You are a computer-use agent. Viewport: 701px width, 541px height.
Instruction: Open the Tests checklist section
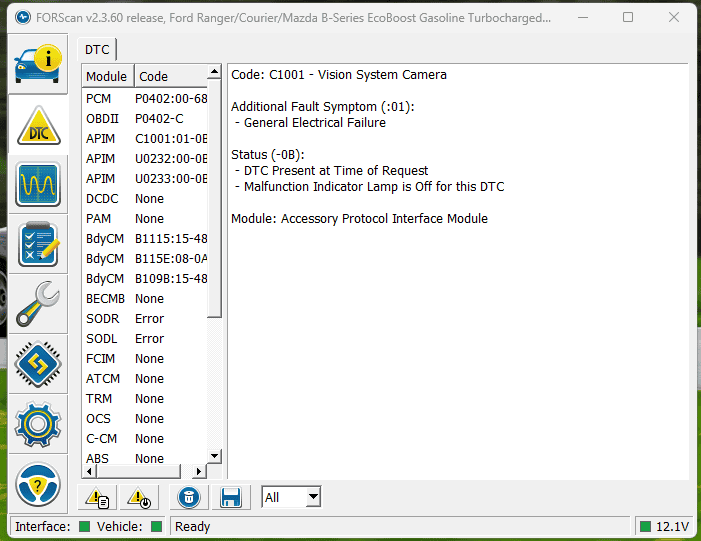(38, 244)
